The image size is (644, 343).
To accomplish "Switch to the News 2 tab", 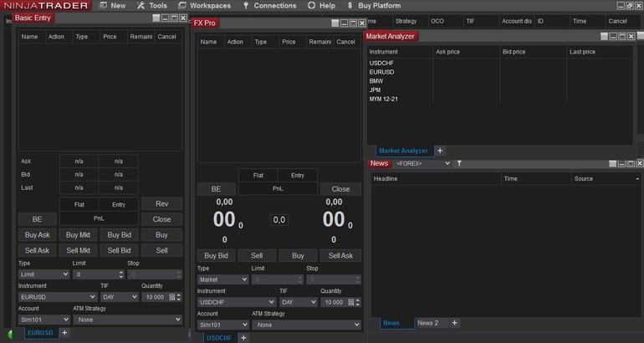I will [x=427, y=323].
